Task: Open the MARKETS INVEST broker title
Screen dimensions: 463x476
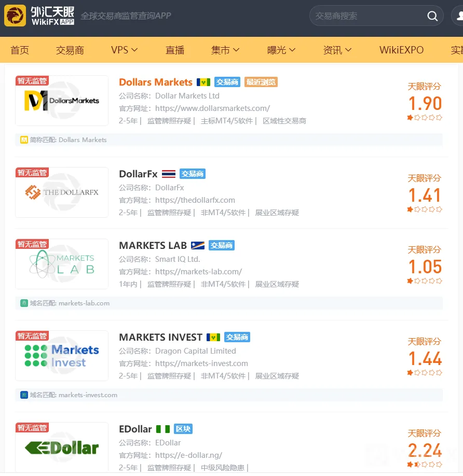Action: point(161,337)
